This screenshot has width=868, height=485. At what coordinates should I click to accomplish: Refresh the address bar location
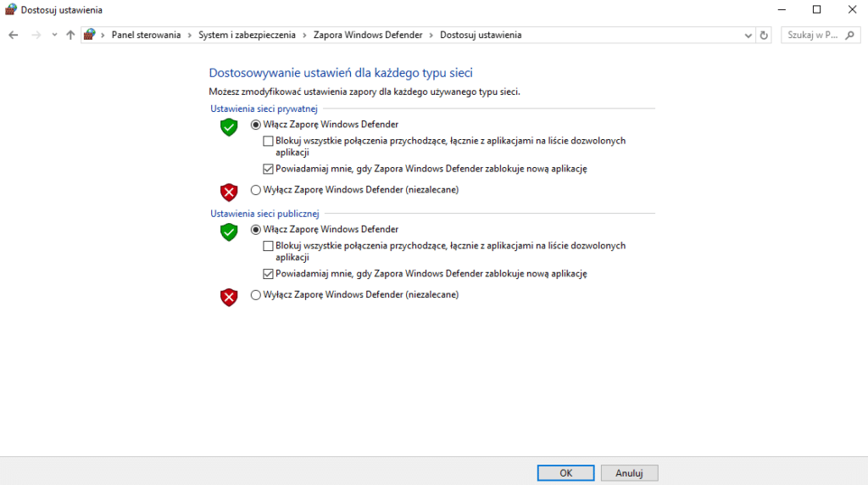coord(764,36)
